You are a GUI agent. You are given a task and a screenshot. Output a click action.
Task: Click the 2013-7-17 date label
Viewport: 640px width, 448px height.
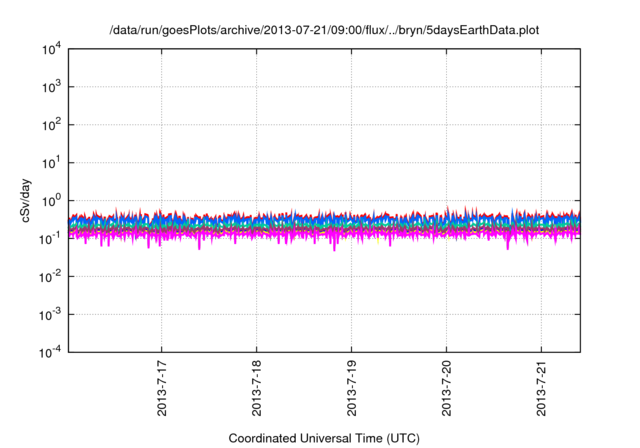pyautogui.click(x=162, y=388)
